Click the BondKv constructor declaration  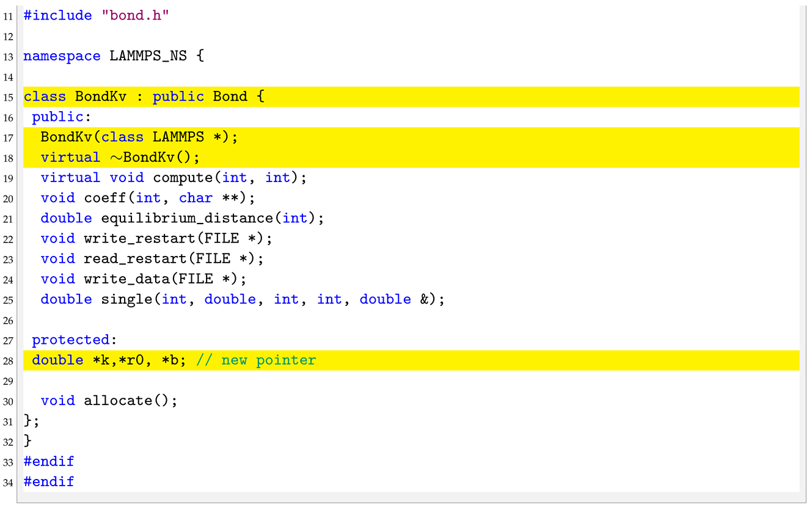[x=139, y=137]
